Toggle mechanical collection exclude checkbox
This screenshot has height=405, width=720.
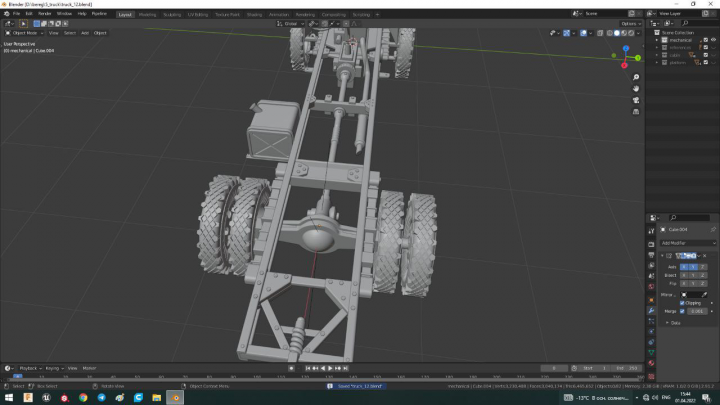pyautogui.click(x=706, y=40)
